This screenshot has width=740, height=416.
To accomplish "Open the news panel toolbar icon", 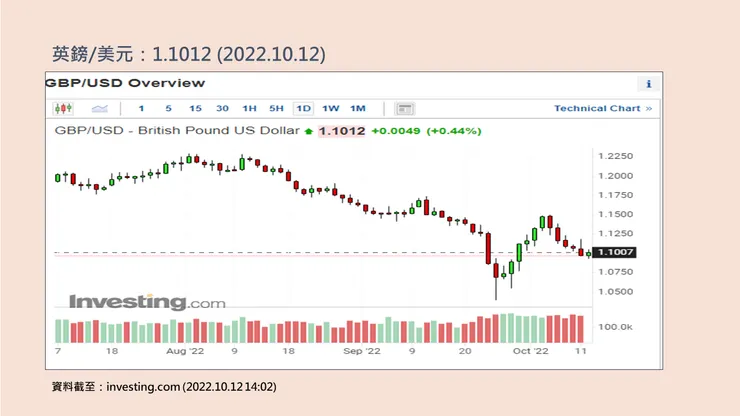I will [x=405, y=108].
